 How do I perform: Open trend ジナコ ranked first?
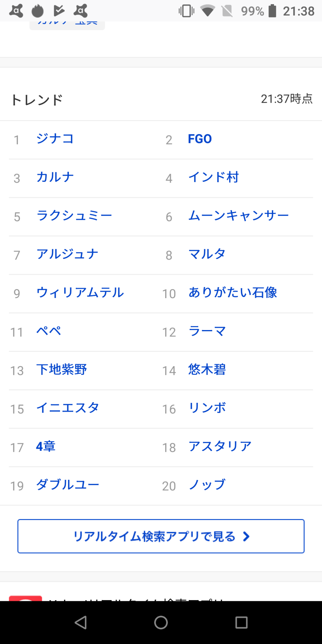[55, 139]
